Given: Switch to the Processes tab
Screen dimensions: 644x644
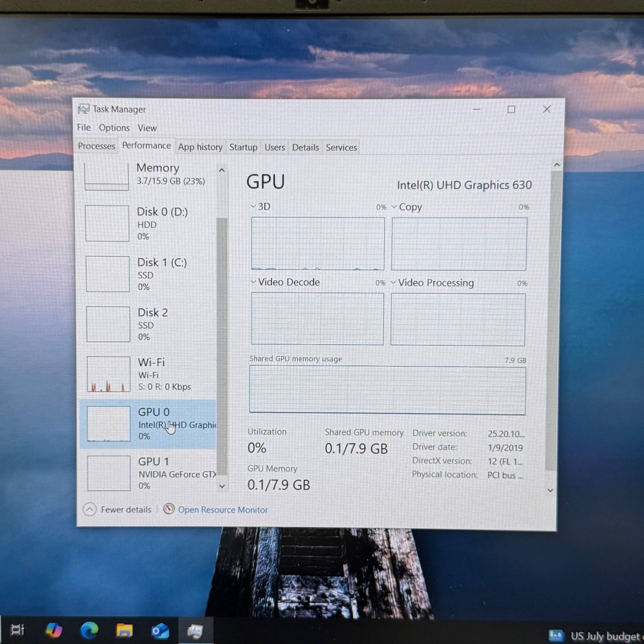Looking at the screenshot, I should pyautogui.click(x=97, y=146).
